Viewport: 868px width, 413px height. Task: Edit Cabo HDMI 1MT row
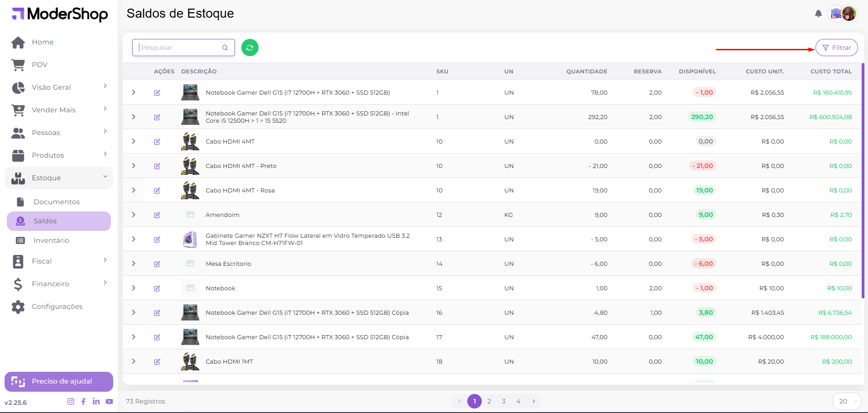(x=157, y=362)
